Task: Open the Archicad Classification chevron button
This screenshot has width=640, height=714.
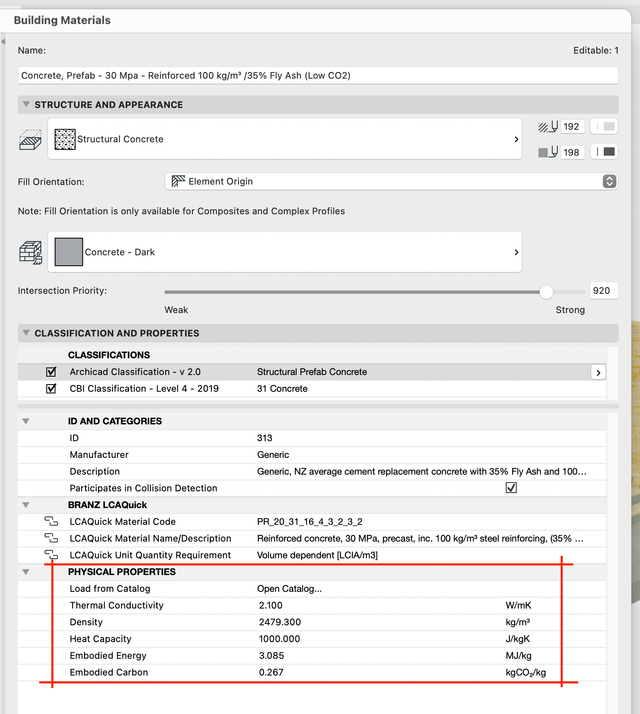Action: point(598,372)
